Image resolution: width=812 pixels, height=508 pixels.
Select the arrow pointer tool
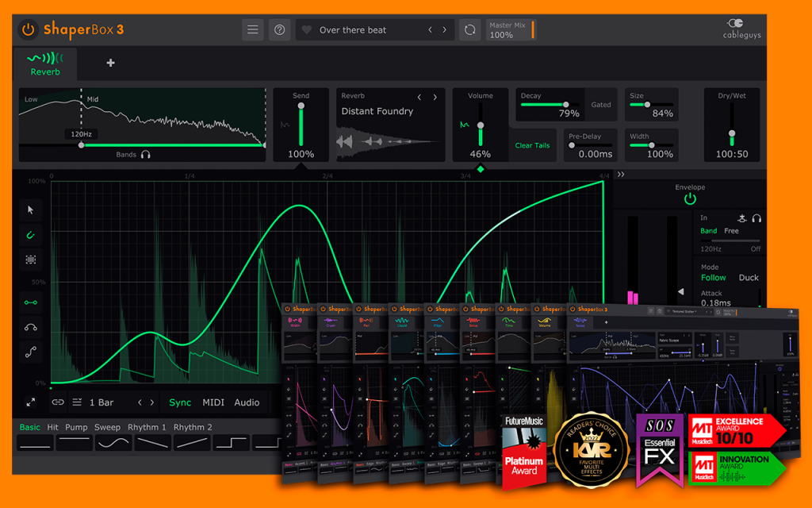point(31,210)
